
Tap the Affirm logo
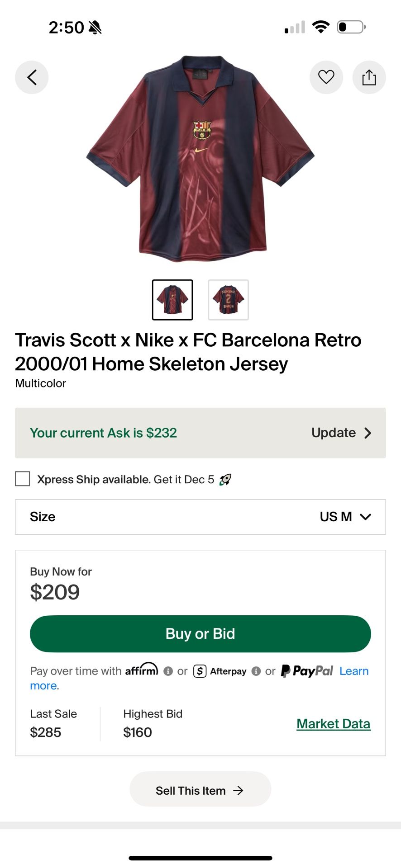(x=142, y=670)
